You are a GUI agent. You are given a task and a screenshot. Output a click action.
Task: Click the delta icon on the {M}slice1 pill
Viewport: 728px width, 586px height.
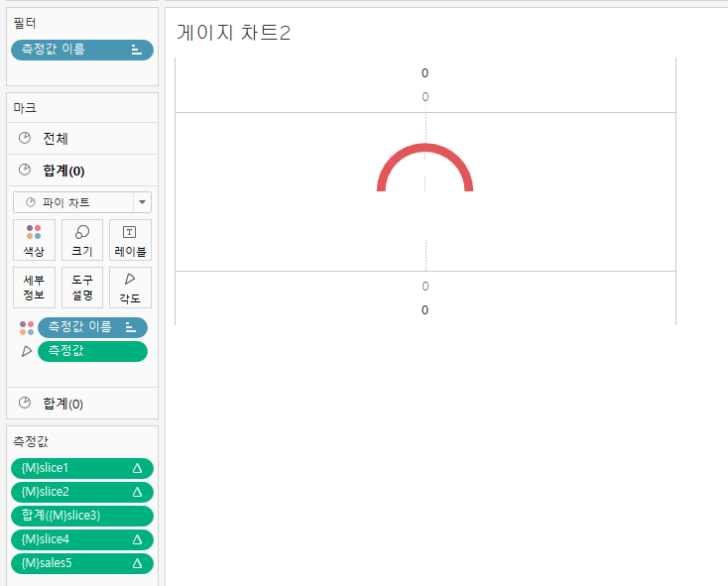tap(137, 468)
